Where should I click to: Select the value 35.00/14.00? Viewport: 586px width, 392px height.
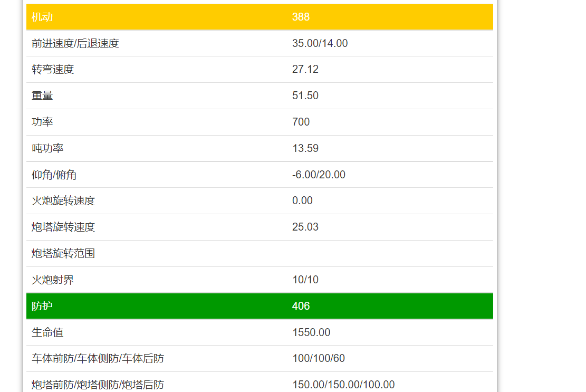click(320, 43)
